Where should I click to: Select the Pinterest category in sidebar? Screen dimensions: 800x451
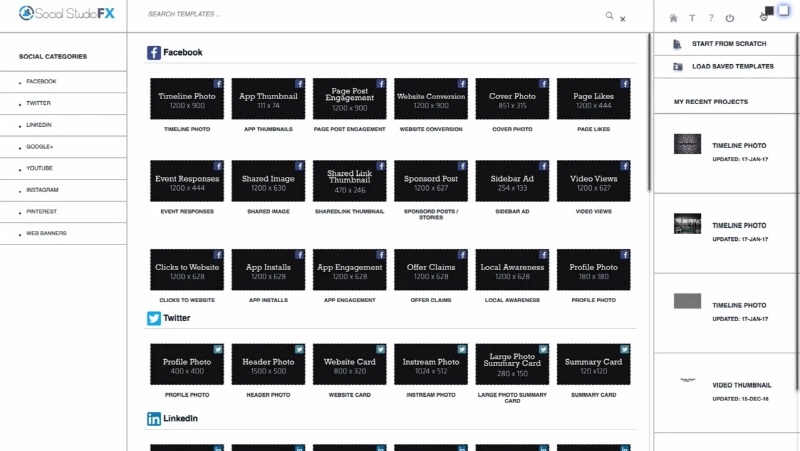63,212
